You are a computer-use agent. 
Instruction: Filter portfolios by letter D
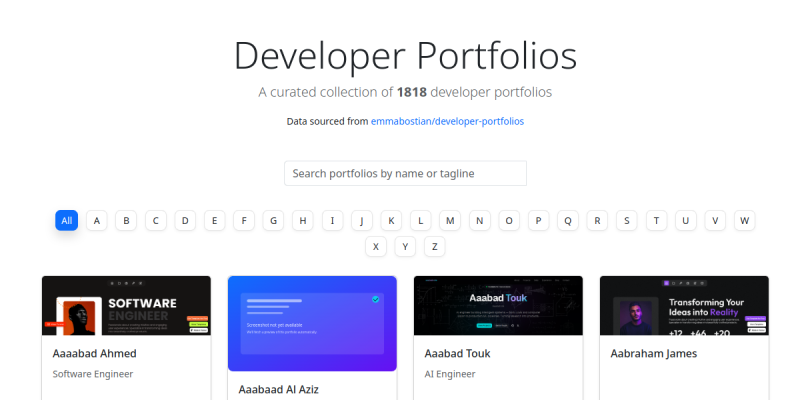(185, 220)
